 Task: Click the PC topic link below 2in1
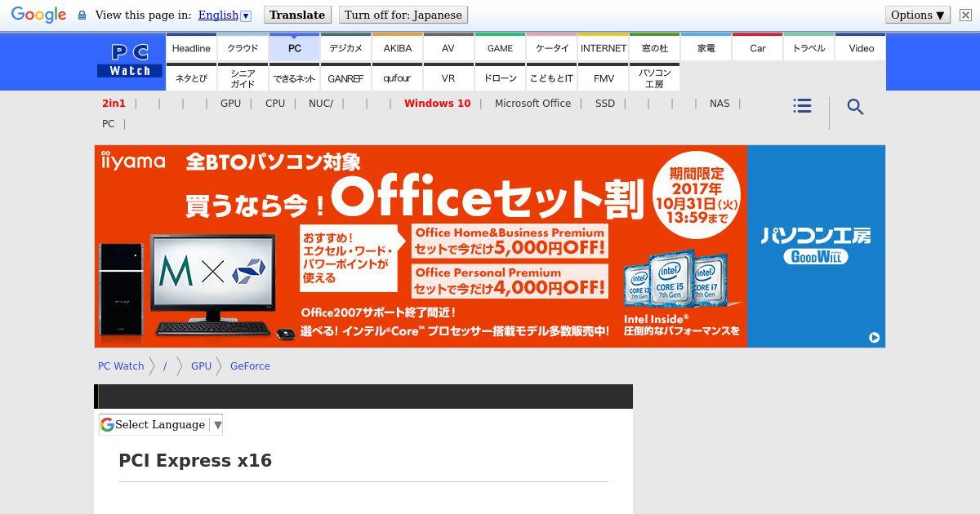coord(108,124)
